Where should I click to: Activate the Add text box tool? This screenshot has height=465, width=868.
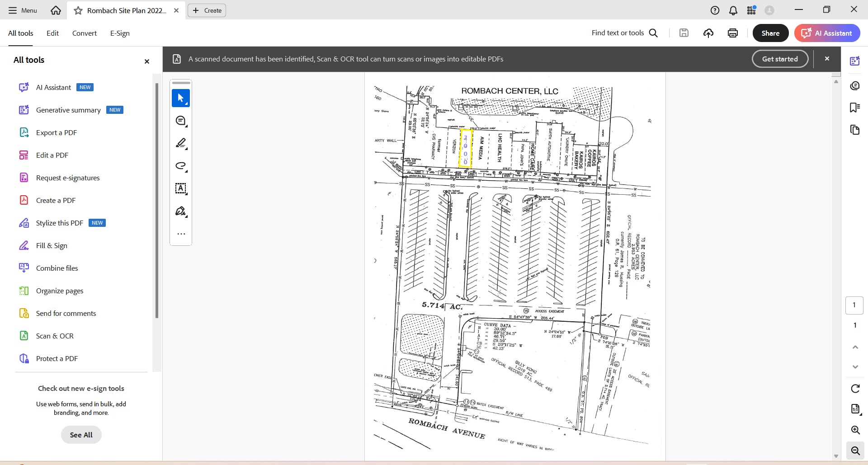pyautogui.click(x=181, y=188)
